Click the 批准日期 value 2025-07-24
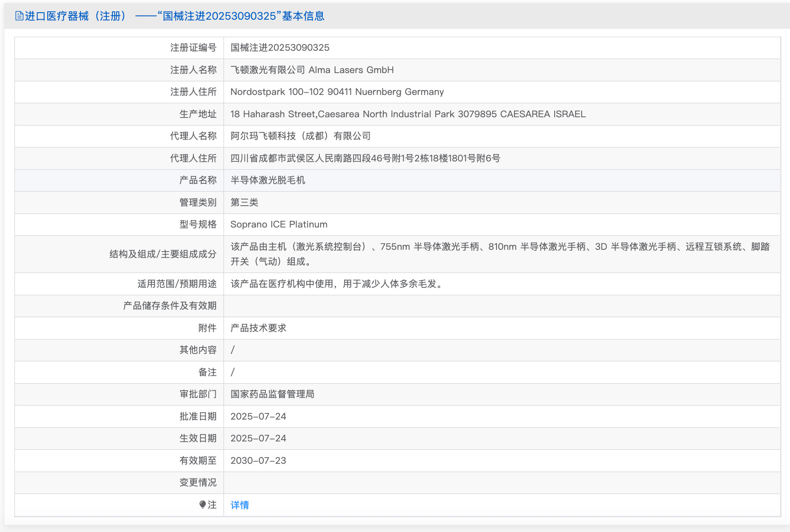 point(258,416)
